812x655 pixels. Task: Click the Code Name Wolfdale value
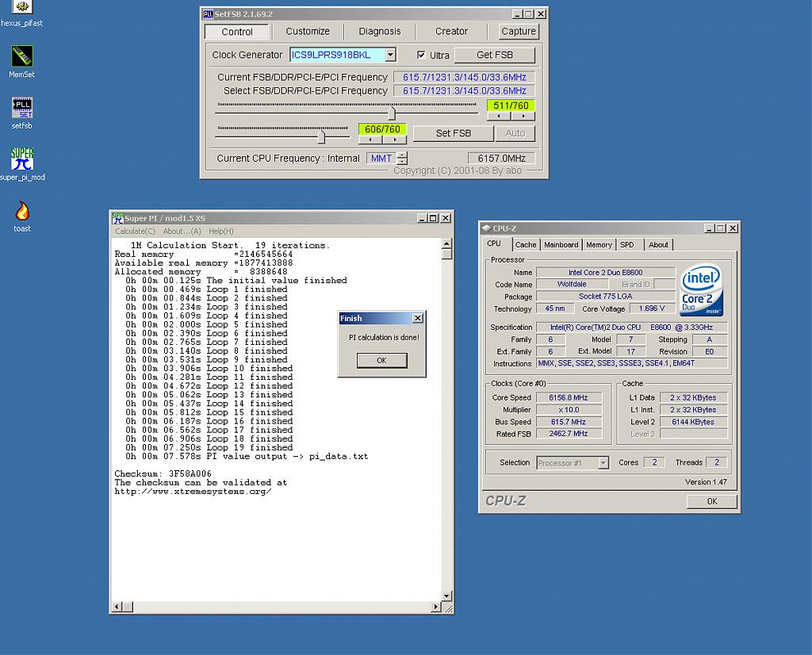pyautogui.click(x=572, y=284)
